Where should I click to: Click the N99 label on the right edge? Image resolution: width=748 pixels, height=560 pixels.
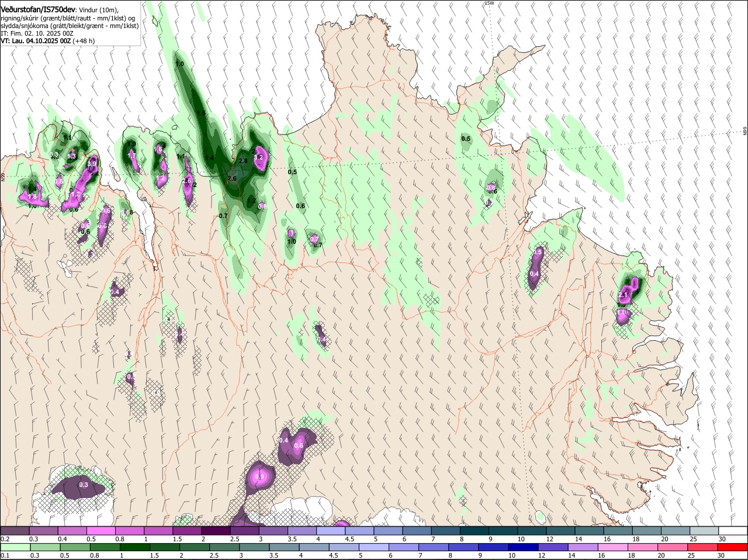point(745,132)
